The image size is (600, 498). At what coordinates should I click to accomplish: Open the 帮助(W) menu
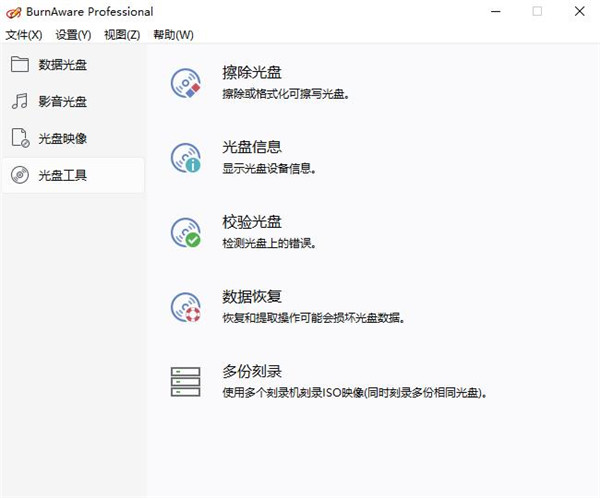click(x=173, y=35)
